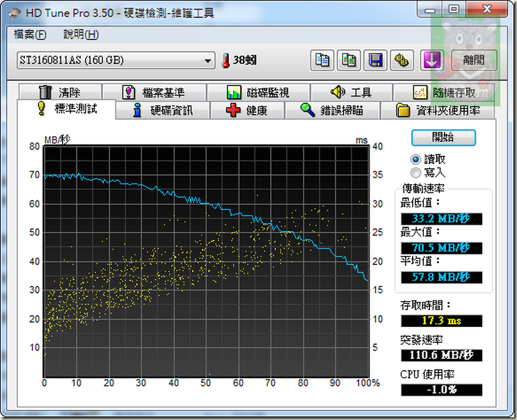Click the purple download arrow icon

click(432, 60)
